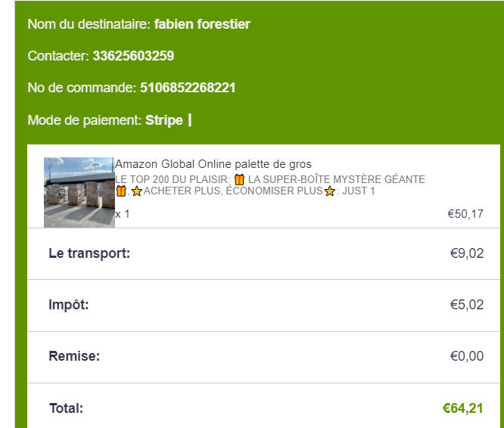Viewport: 504px width, 428px height.
Task: Click the LE TOP 200 DU PLAISIR description
Action: [173, 180]
